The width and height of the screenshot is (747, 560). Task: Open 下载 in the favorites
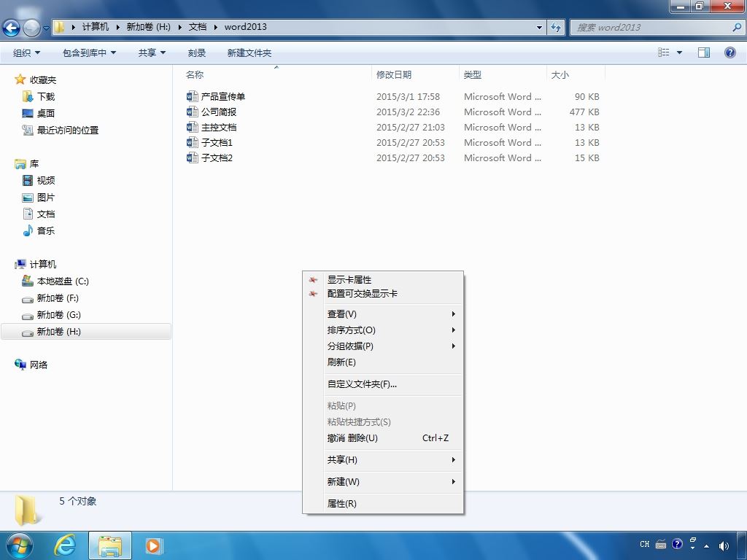tap(39, 97)
